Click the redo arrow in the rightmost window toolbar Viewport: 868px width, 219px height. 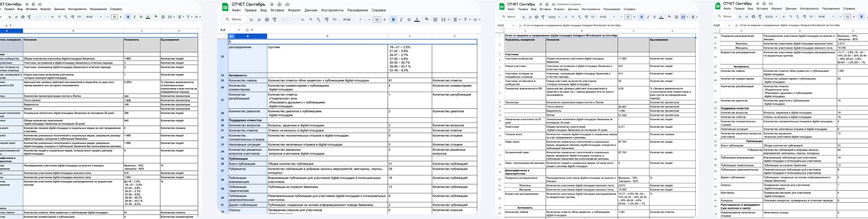747,16
